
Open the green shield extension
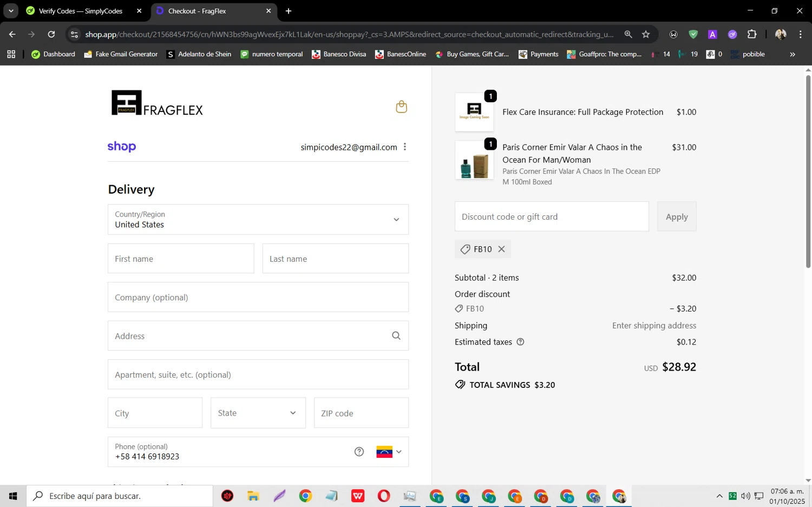tap(693, 34)
